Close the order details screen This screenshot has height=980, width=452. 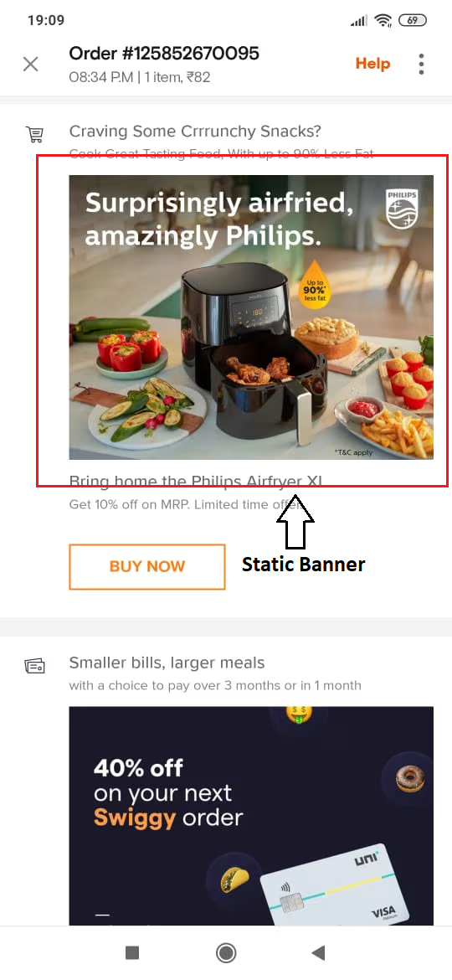coord(31,64)
